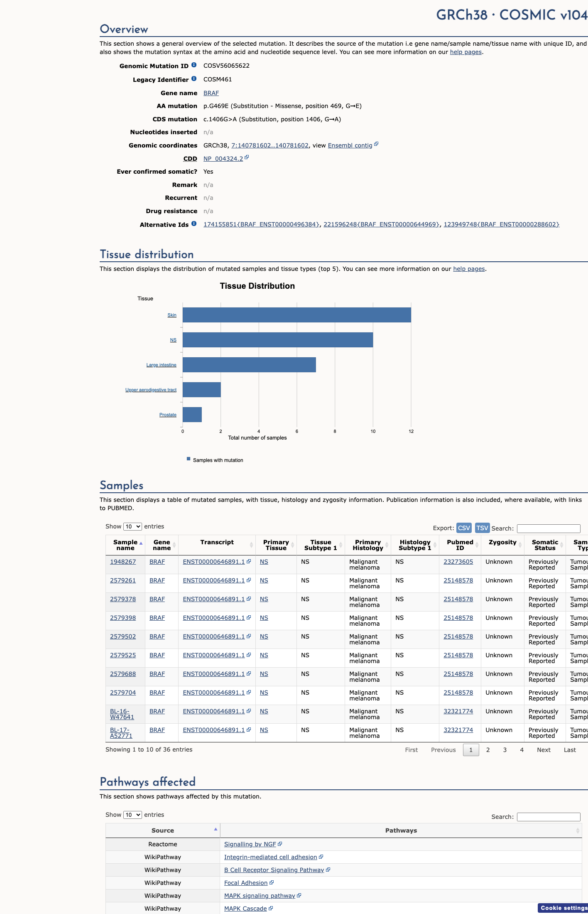Open the Ensembl contig link
Screen dimensions: 588x914
tap(350, 145)
